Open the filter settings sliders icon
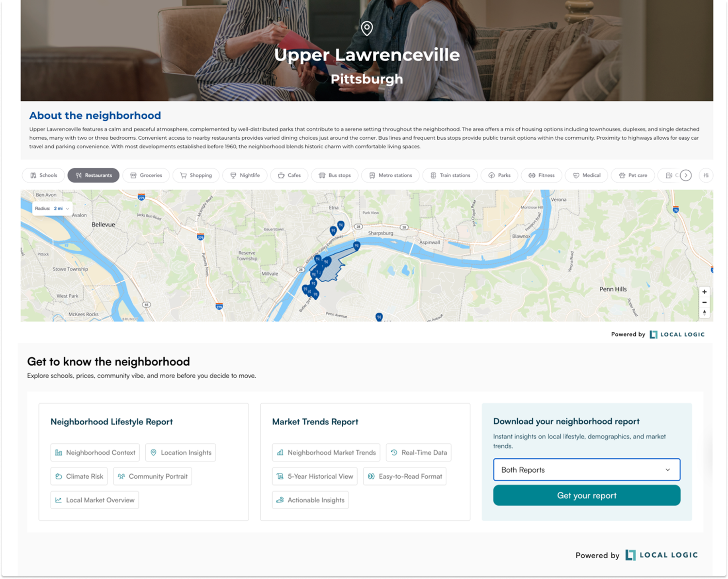The width and height of the screenshot is (728, 579). (706, 175)
